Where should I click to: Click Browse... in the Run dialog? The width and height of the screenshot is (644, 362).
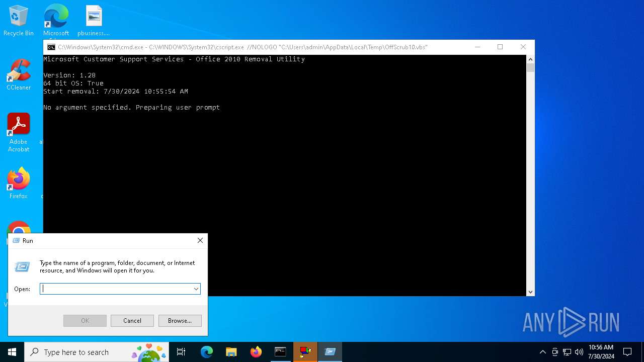[x=180, y=320]
